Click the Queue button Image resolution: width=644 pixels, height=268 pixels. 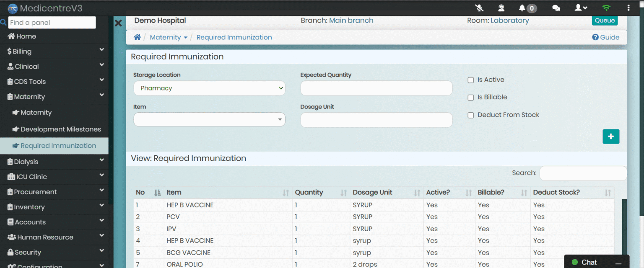[605, 21]
